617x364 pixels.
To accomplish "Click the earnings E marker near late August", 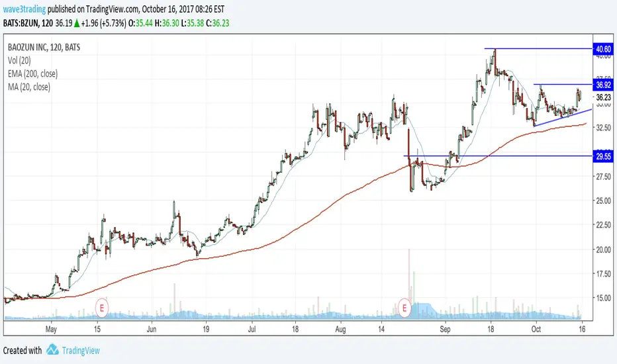I will pyautogui.click(x=404, y=308).
